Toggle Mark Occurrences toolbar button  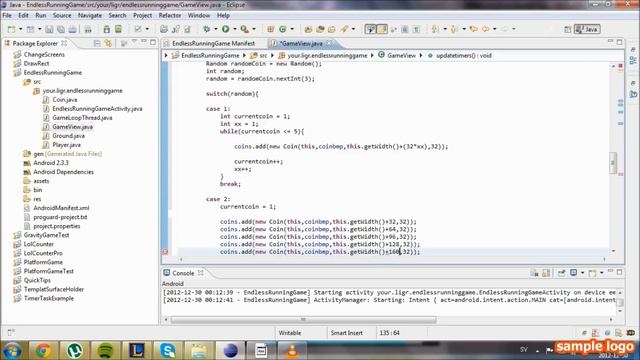click(382, 29)
